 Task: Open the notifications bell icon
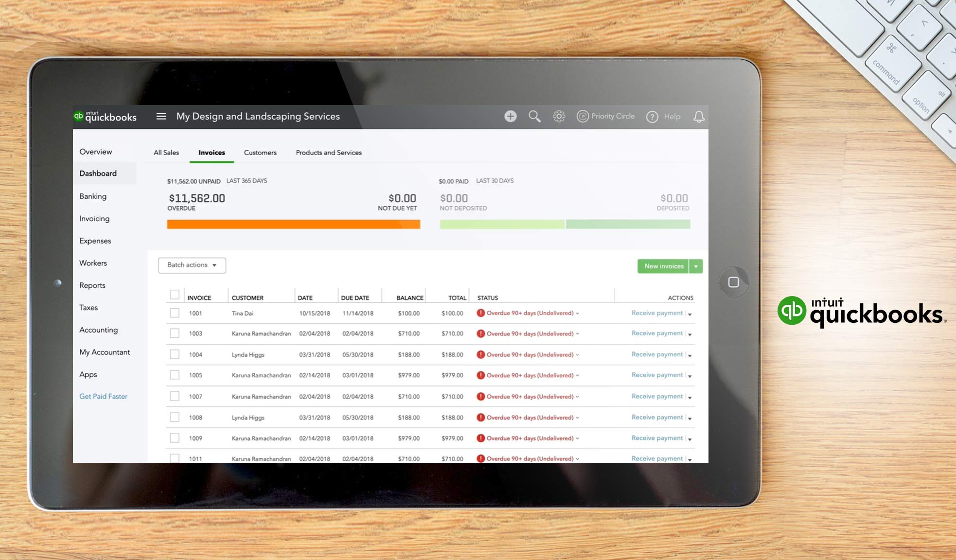point(699,117)
